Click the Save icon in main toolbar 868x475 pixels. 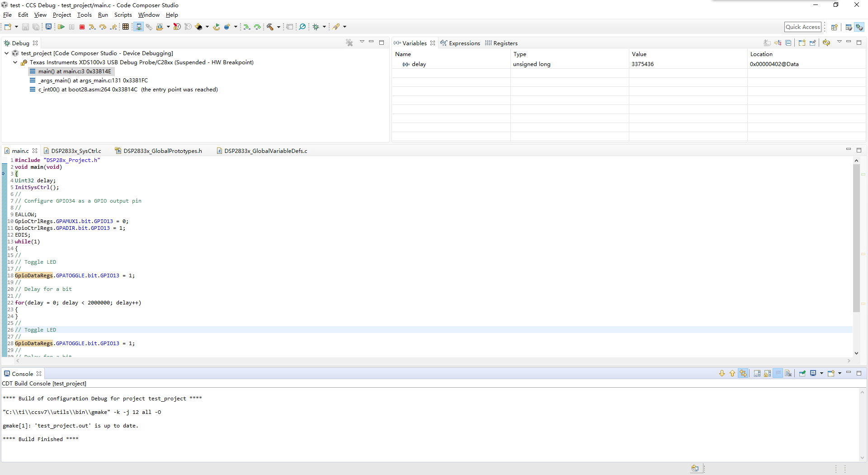pyautogui.click(x=25, y=27)
